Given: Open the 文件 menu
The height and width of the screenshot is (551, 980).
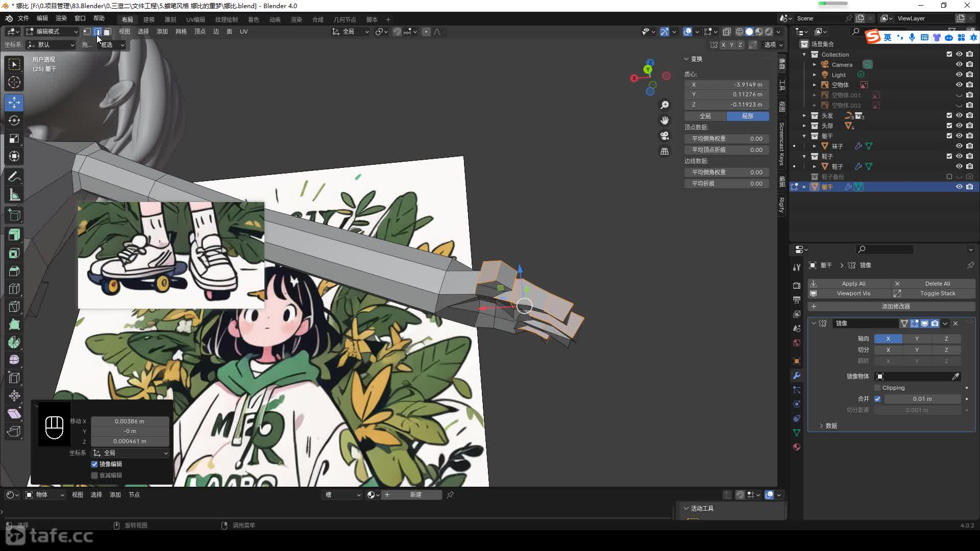Looking at the screenshot, I should [23, 18].
